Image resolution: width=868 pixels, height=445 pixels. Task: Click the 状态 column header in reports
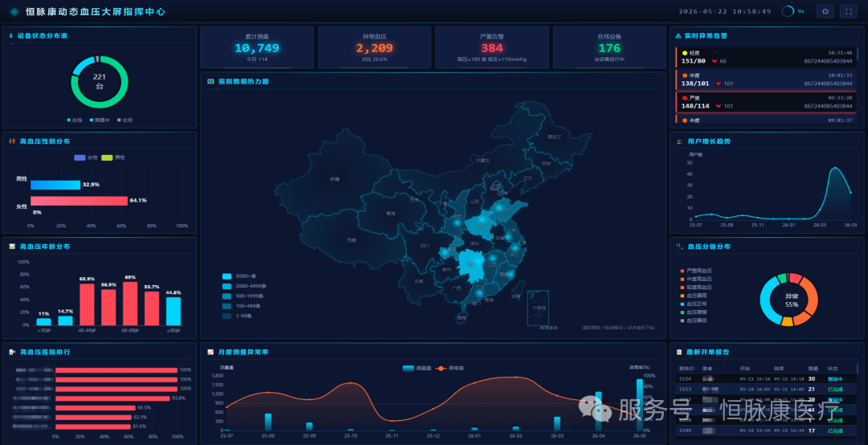click(833, 369)
